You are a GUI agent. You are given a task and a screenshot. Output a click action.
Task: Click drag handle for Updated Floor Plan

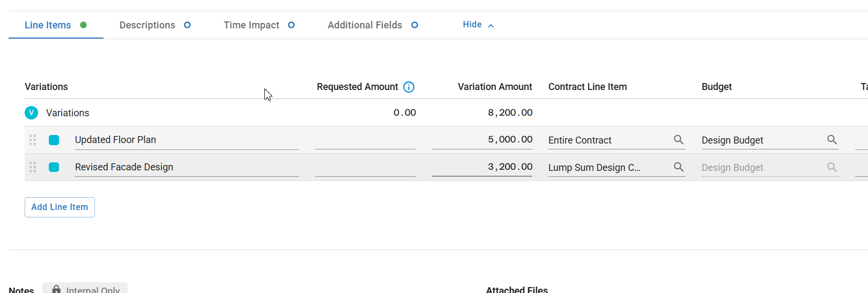pos(33,140)
